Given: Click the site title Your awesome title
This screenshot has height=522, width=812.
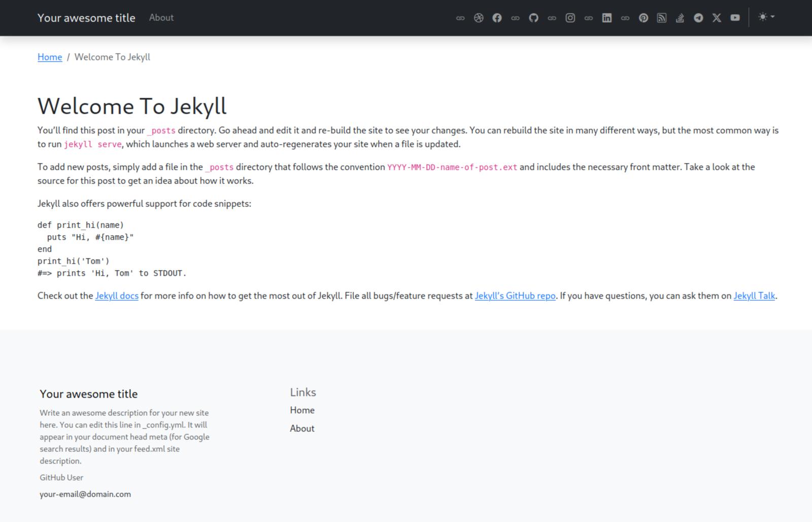Looking at the screenshot, I should (x=87, y=17).
